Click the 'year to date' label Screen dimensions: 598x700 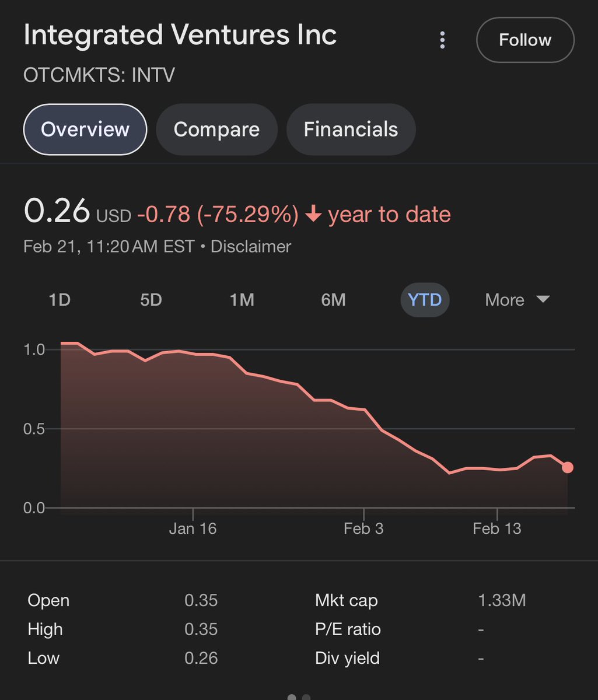pos(390,215)
